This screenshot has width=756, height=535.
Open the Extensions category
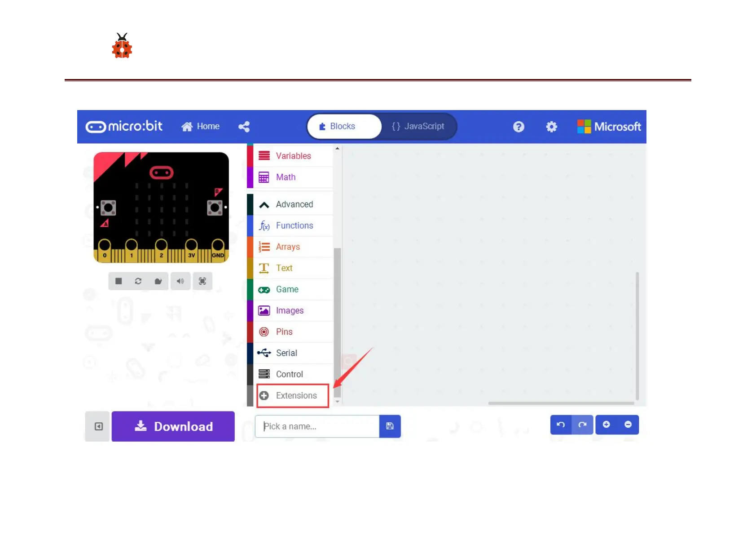tap(292, 396)
